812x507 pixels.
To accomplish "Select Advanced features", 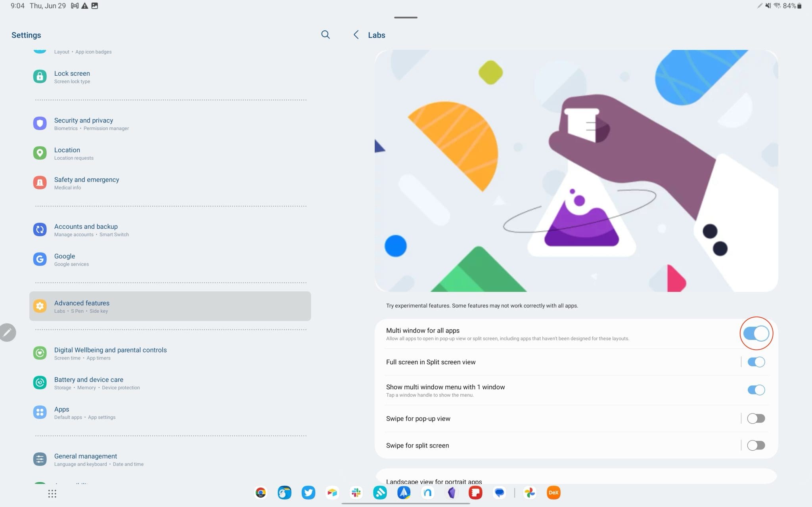I will tap(170, 306).
